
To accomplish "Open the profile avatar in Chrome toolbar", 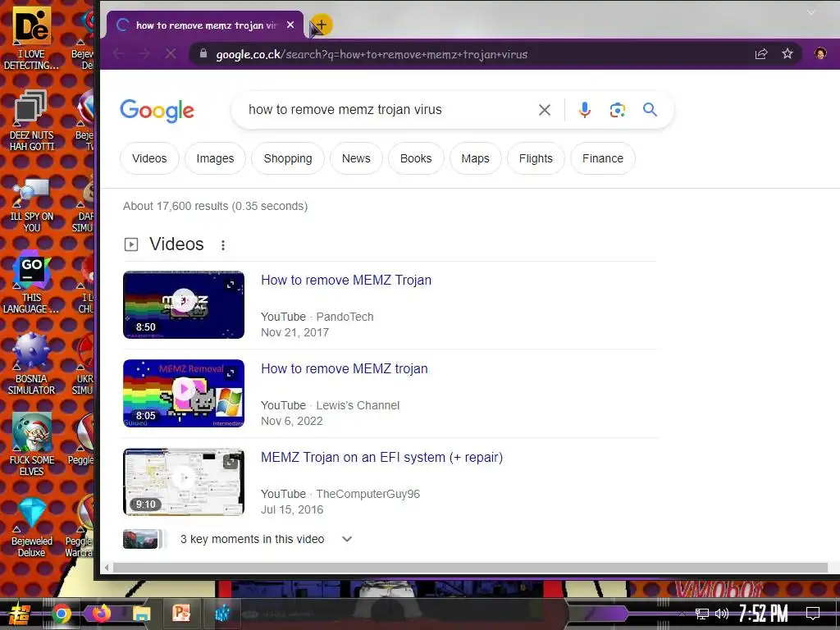I will (x=820, y=53).
